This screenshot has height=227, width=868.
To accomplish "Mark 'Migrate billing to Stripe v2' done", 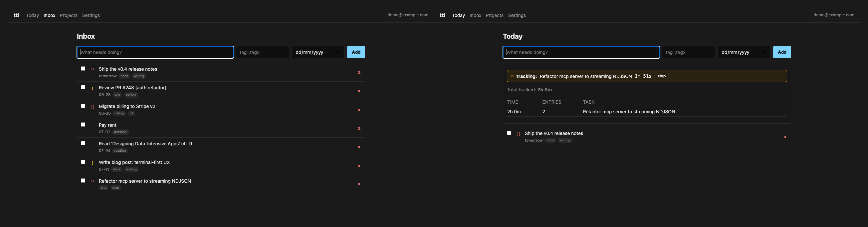I will tap(83, 106).
